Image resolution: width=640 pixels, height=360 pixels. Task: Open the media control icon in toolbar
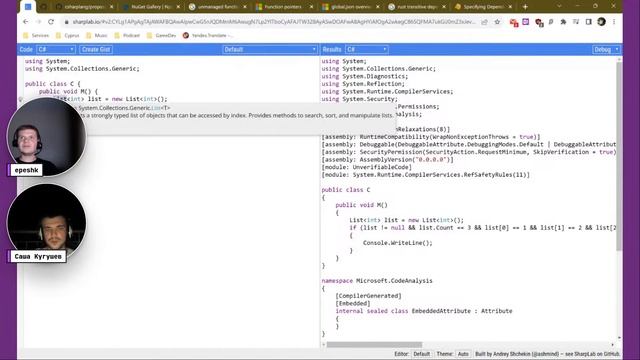(576, 22)
